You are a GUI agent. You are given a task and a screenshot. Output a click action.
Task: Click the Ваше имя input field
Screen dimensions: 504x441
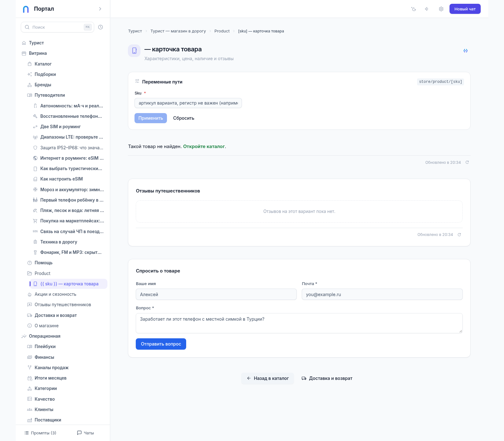216,294
